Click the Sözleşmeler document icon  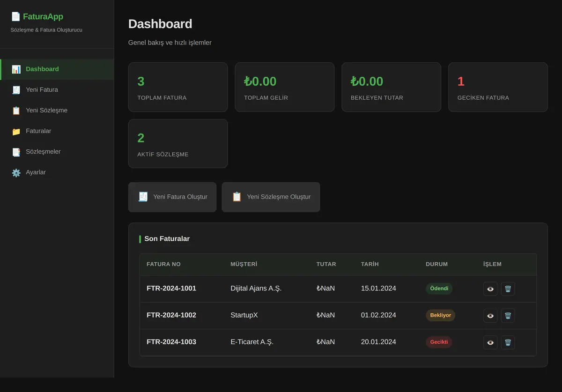coord(16,152)
